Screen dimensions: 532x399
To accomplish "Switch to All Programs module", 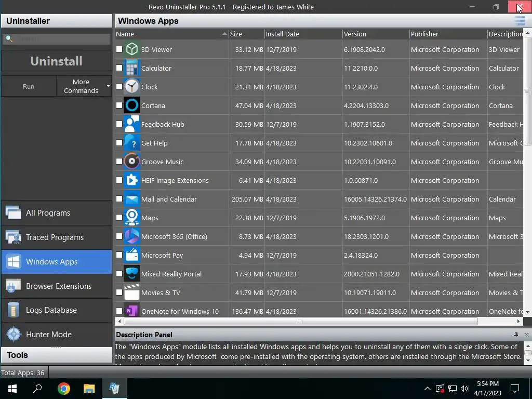I will coord(57,213).
